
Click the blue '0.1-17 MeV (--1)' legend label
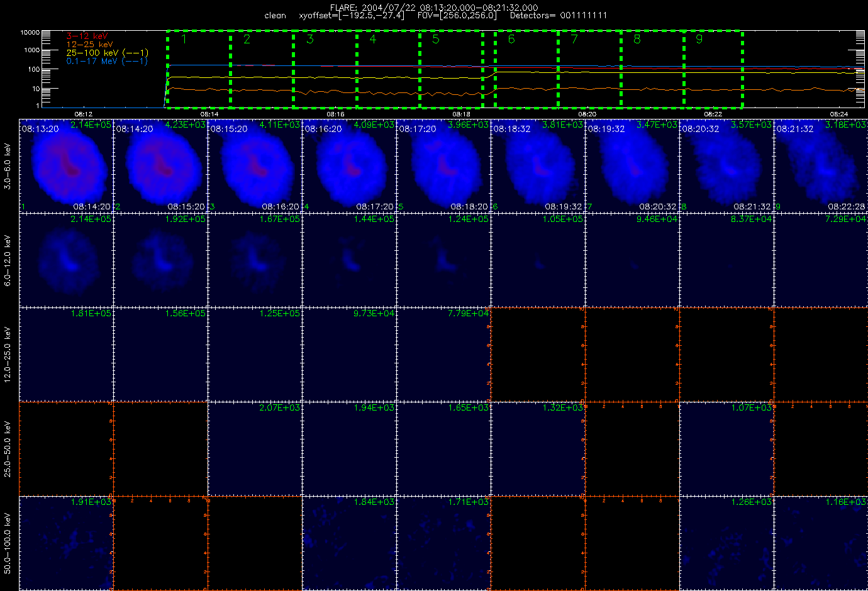click(x=107, y=61)
